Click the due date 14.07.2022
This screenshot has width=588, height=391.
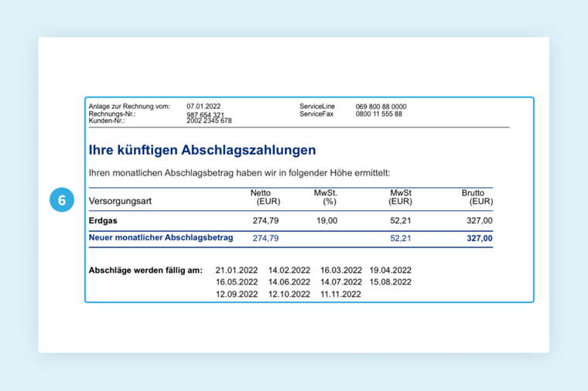[x=341, y=282]
